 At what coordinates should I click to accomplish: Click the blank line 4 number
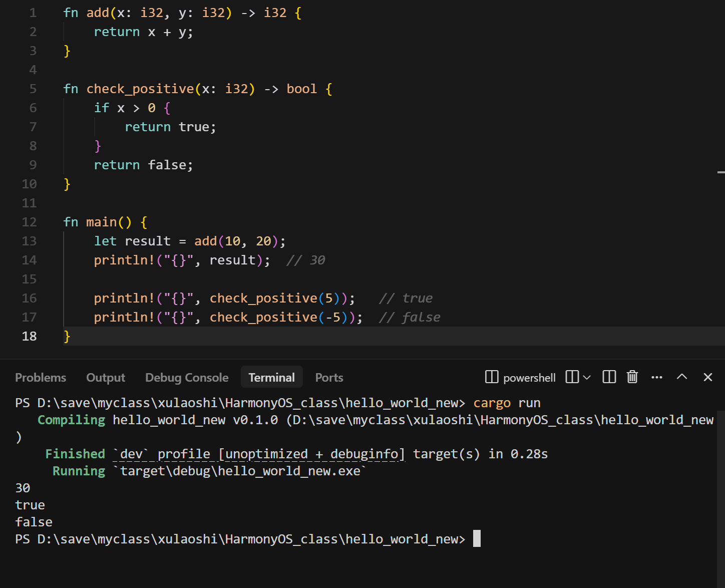click(33, 70)
